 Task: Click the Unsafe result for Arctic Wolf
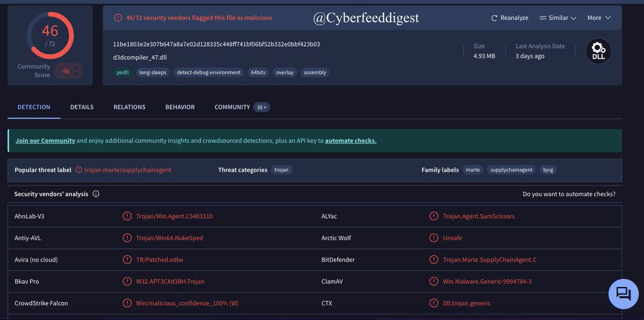pyautogui.click(x=452, y=238)
